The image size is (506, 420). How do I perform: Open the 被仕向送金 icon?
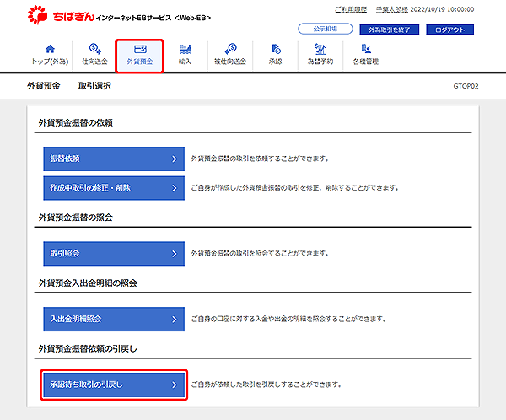tap(230, 49)
